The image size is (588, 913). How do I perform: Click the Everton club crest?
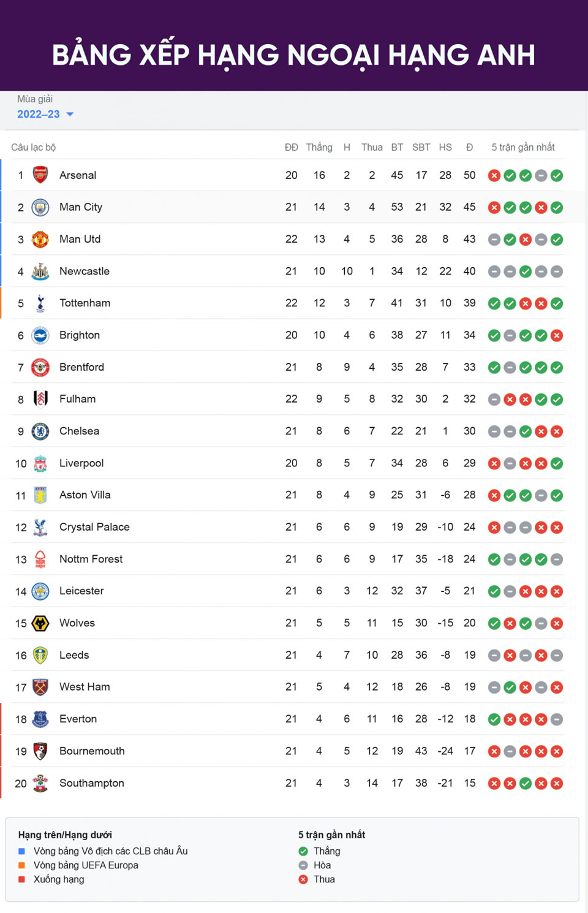tap(40, 719)
